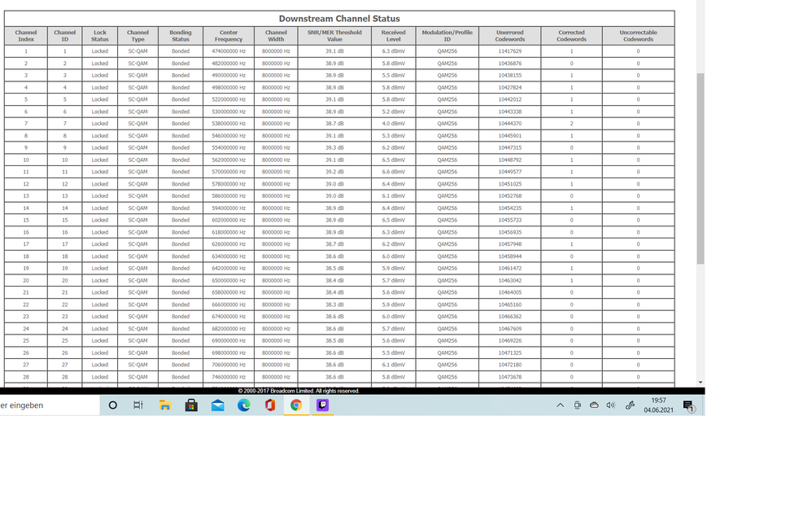This screenshot has width=812, height=508.
Task: Select the 746000000 Hz frequency cell
Action: tap(229, 377)
